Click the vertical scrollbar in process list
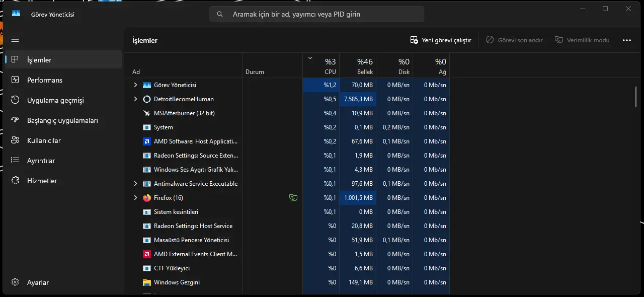This screenshot has height=297, width=644. tap(636, 96)
